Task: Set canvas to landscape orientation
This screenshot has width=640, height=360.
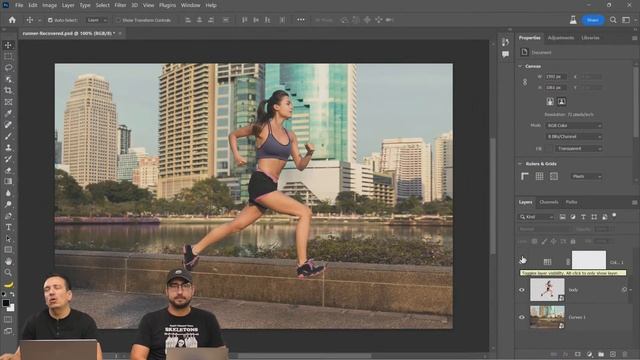Action: coord(562,101)
